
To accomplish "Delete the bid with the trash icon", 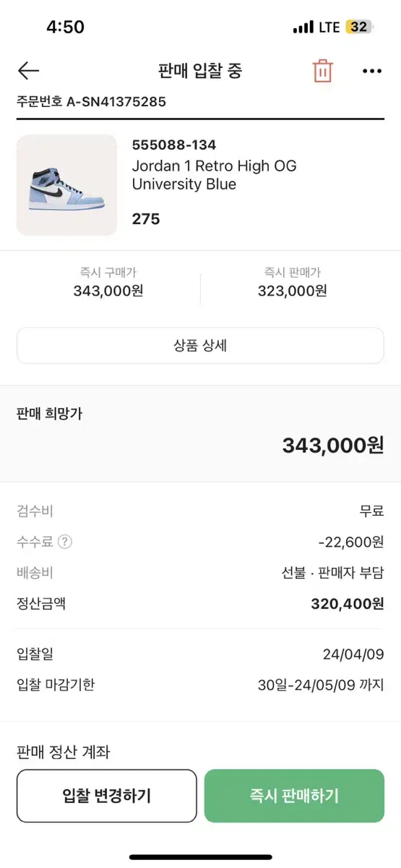I will click(x=322, y=71).
